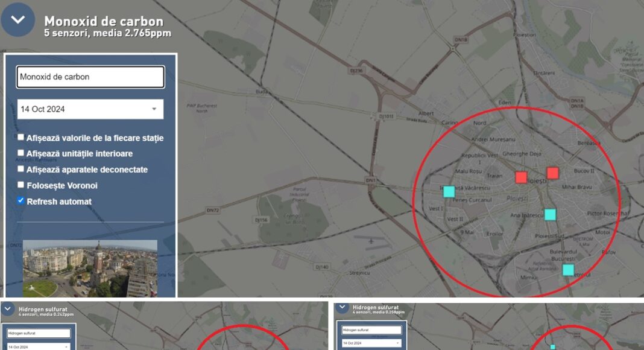This screenshot has height=350, width=644.
Task: Collapse the Monoxid de carbon panel chevron
Action: pyautogui.click(x=17, y=19)
